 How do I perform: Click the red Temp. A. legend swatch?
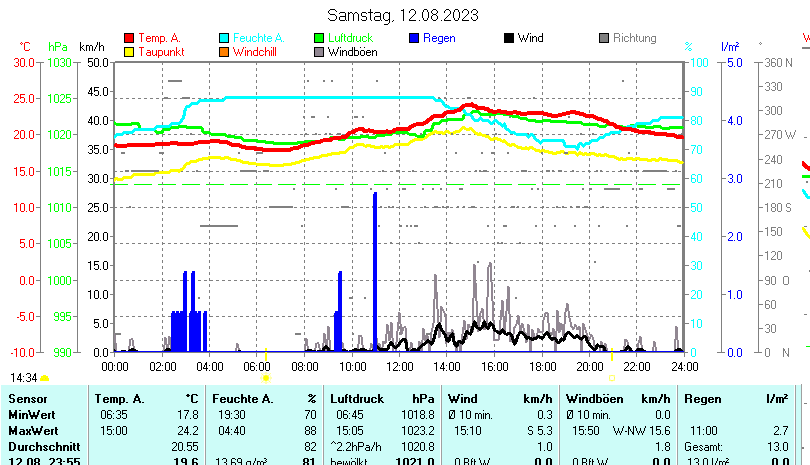click(x=128, y=38)
